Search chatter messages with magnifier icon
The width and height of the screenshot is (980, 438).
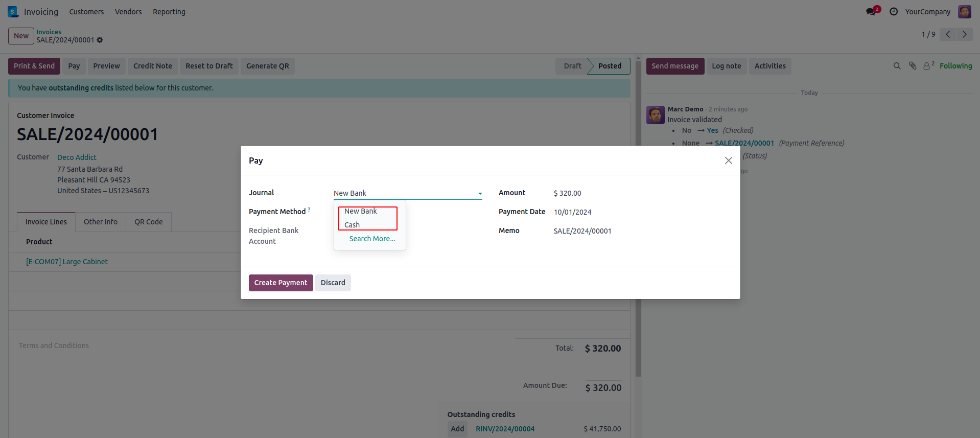click(x=897, y=66)
